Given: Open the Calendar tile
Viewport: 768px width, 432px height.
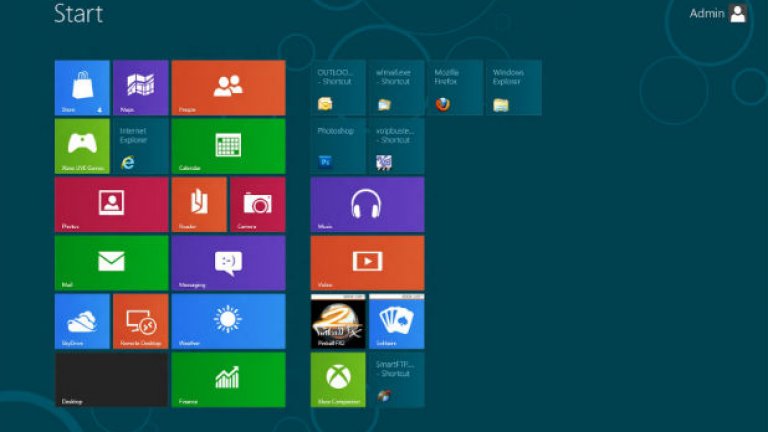Looking at the screenshot, I should pyautogui.click(x=228, y=146).
